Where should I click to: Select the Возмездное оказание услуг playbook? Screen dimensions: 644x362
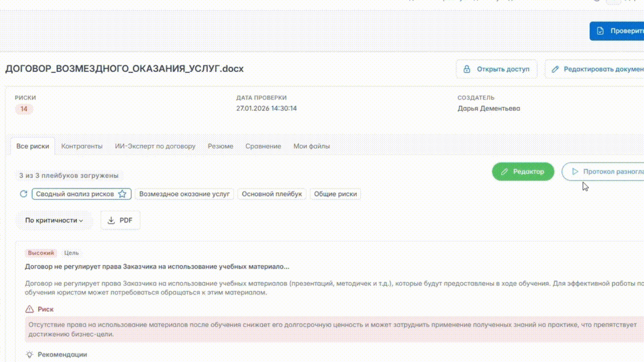point(184,194)
